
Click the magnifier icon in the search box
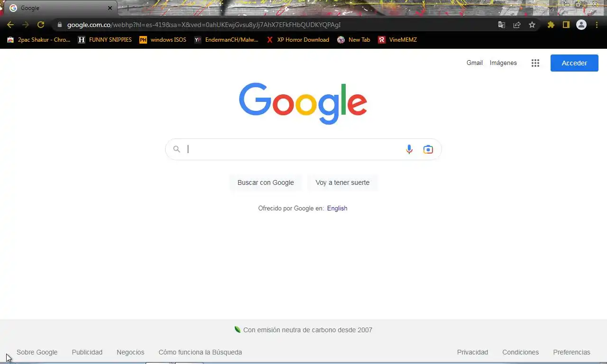click(x=176, y=149)
